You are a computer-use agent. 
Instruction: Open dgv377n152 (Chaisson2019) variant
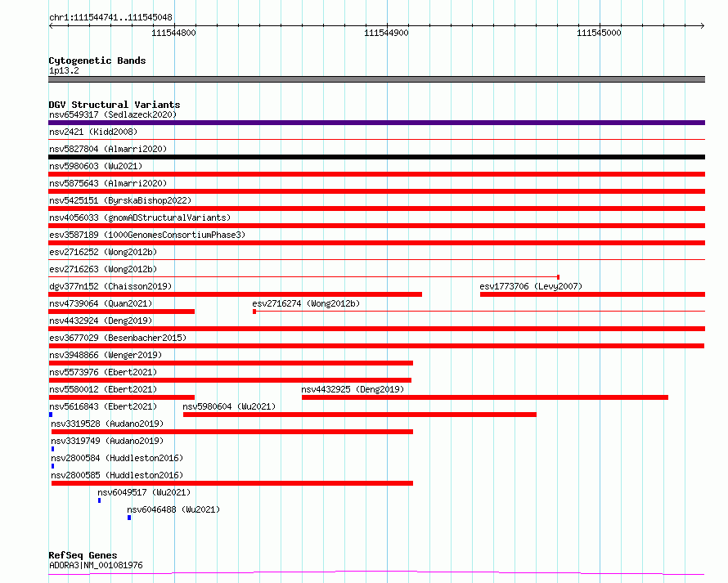(110, 286)
